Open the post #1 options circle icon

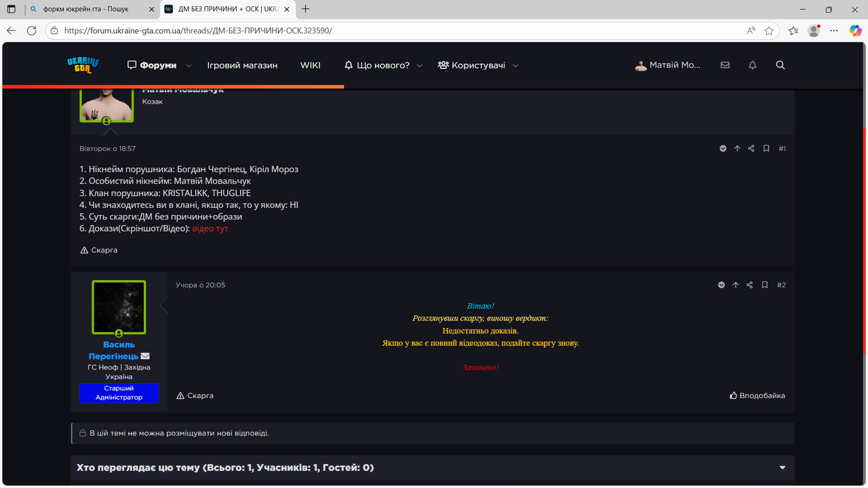tap(723, 148)
